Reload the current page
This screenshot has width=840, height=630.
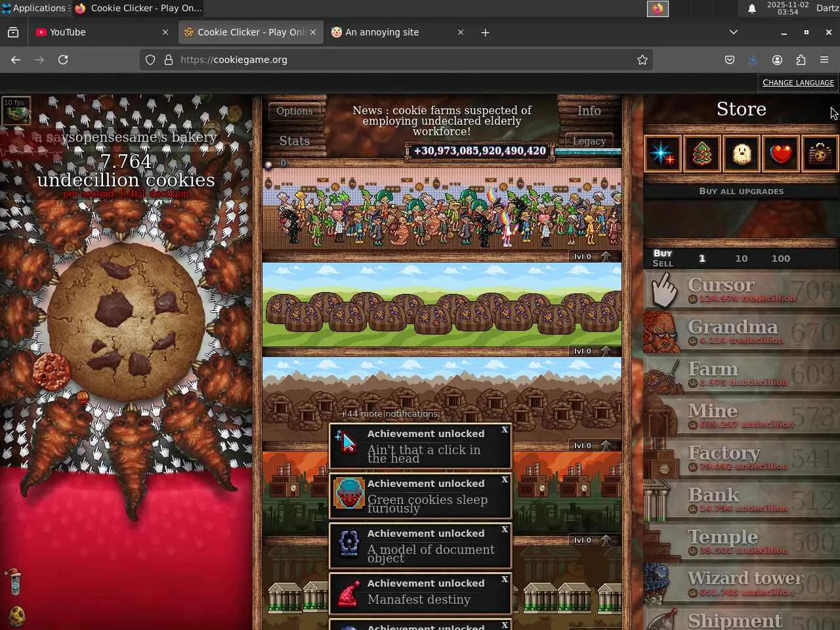pos(63,60)
